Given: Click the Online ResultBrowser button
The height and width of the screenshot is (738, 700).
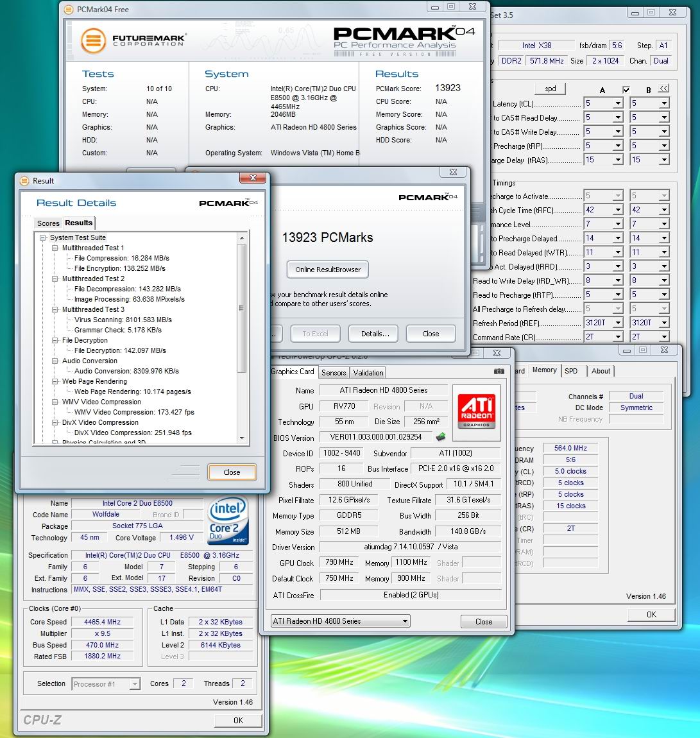Looking at the screenshot, I should click(x=328, y=270).
